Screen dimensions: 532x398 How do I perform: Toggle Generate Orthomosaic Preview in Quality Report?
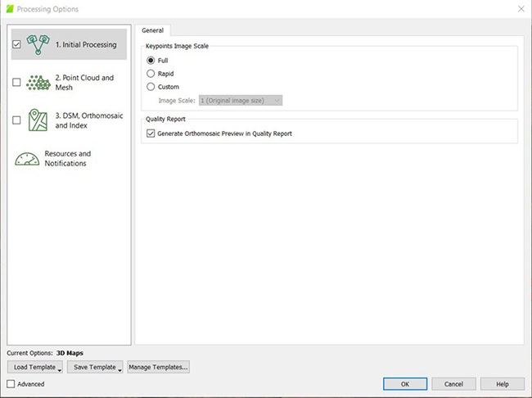[x=151, y=133]
